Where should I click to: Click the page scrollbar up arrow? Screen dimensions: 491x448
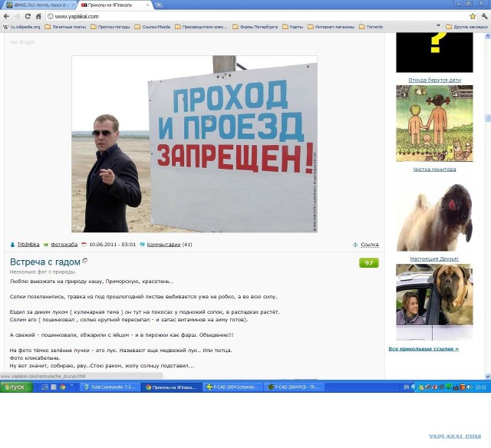488,36
